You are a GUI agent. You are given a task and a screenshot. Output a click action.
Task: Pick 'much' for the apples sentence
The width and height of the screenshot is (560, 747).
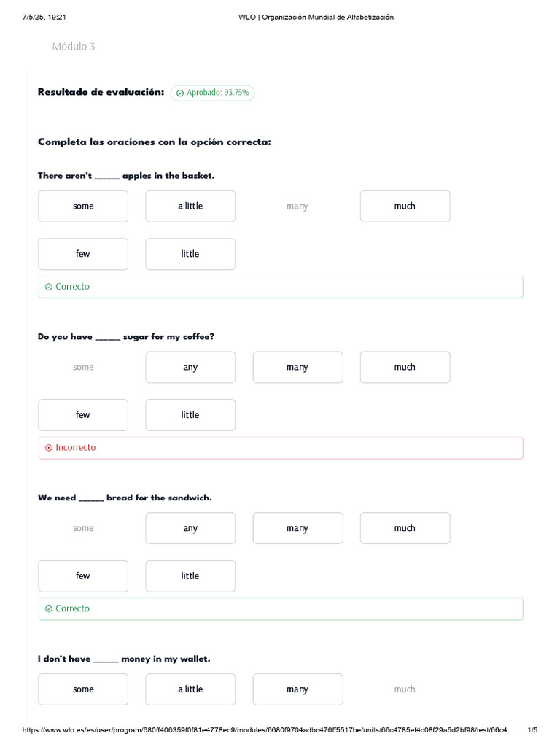click(405, 206)
